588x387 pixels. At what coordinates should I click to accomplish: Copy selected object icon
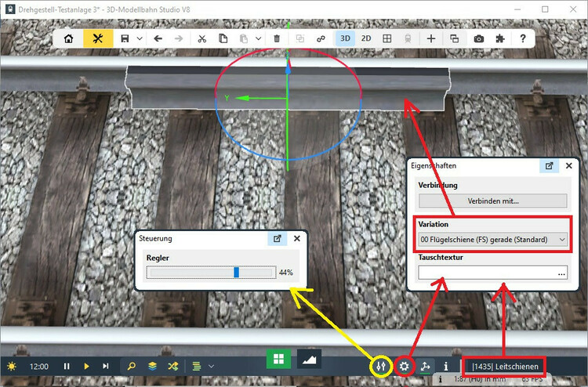[x=223, y=38]
